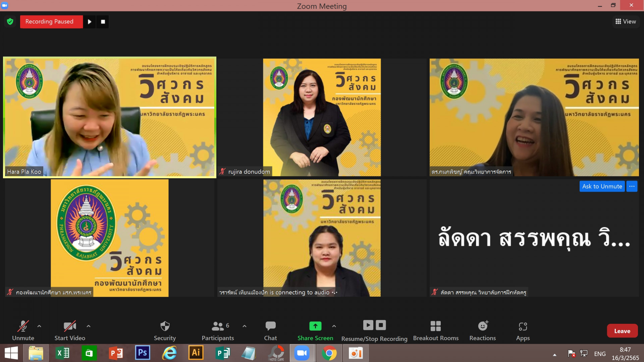Open Publisher from taskbar
This screenshot has height=362, width=644.
pyautogui.click(x=222, y=353)
